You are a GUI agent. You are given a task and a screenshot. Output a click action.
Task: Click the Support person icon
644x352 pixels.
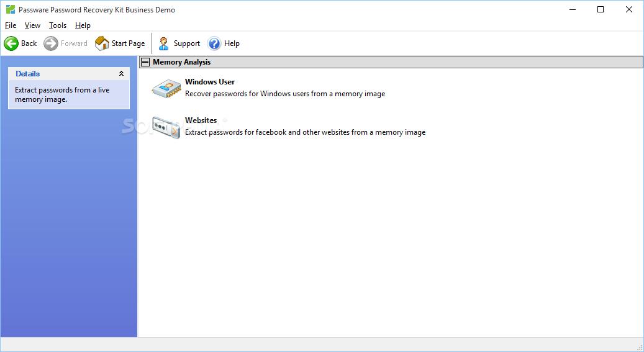[x=164, y=43]
